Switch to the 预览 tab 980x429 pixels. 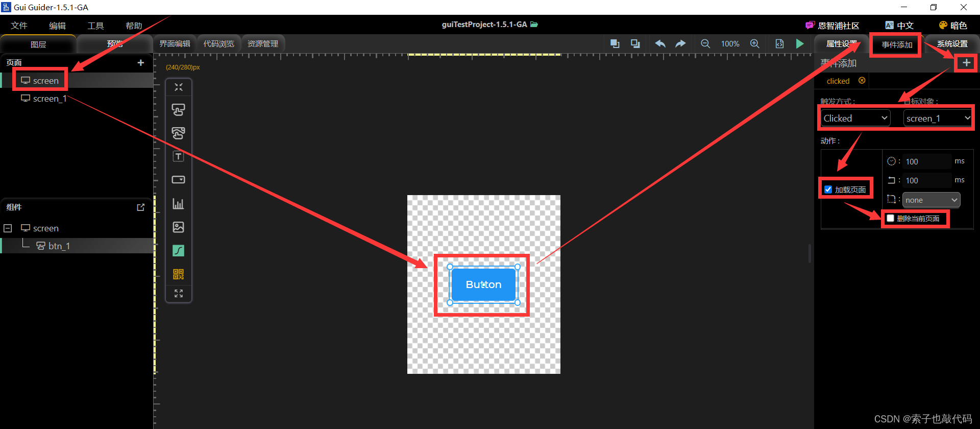(x=115, y=44)
